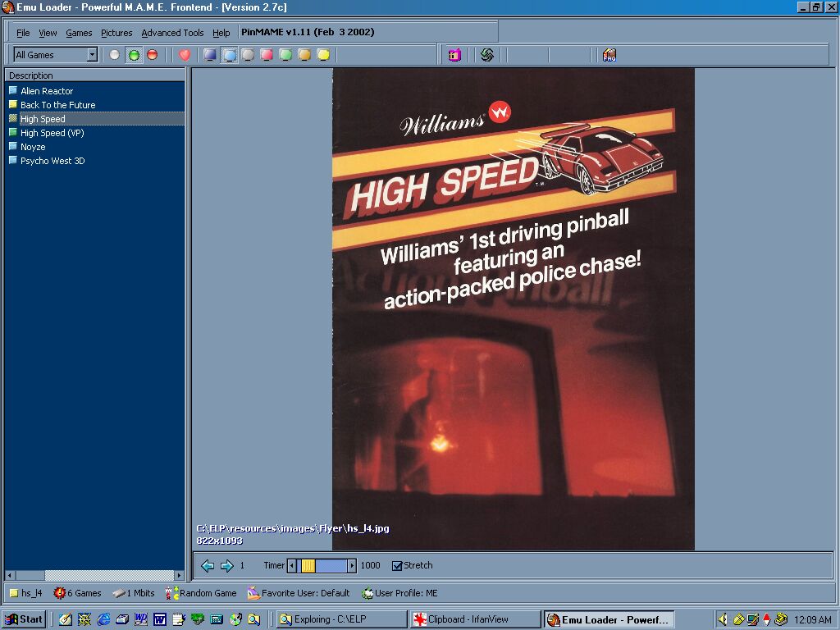Click the 1 Mbits chip icon
This screenshot has height=630, width=840.
119,593
